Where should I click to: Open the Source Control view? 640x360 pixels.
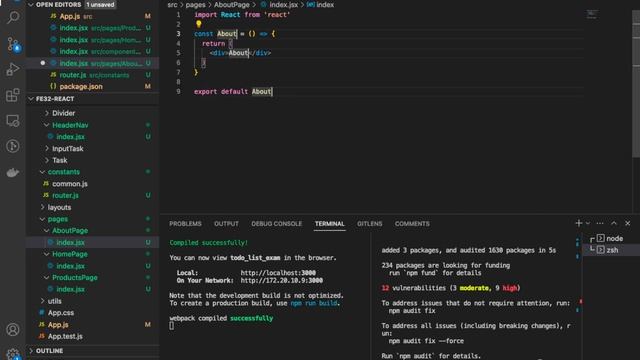(13, 44)
